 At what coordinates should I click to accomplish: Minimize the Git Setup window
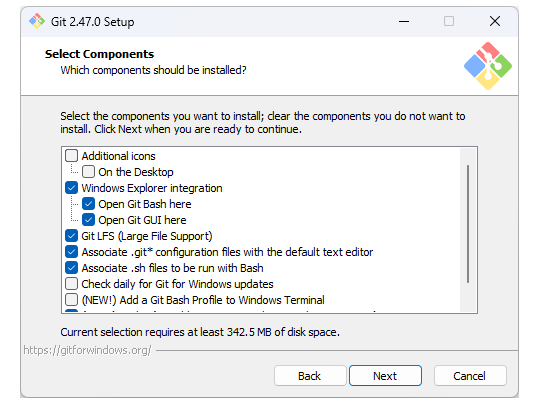click(x=404, y=21)
